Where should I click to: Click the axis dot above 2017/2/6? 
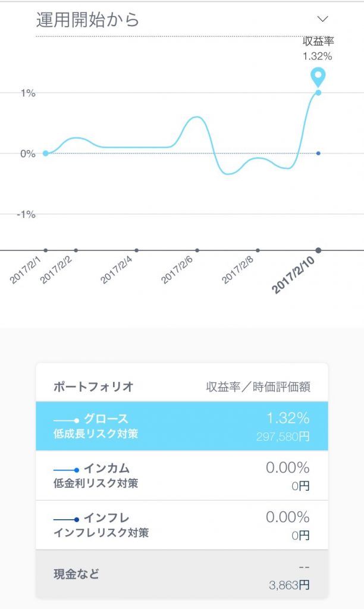pos(196,250)
